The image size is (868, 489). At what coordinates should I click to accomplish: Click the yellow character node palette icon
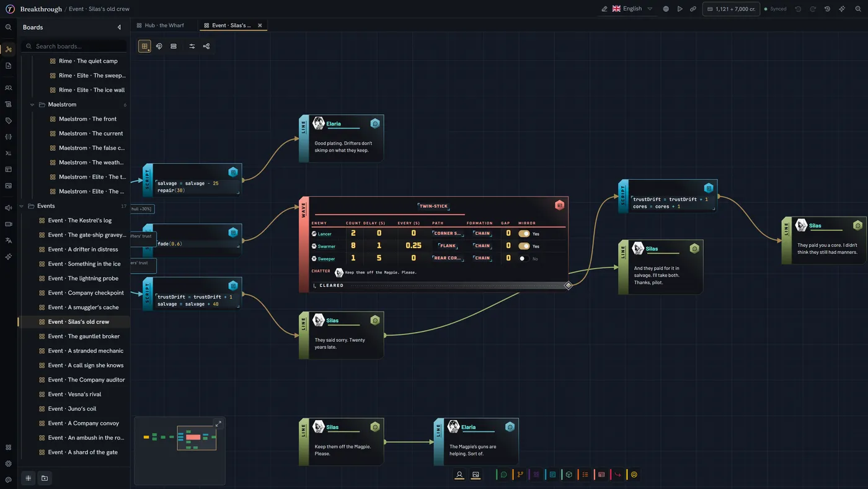(634, 475)
